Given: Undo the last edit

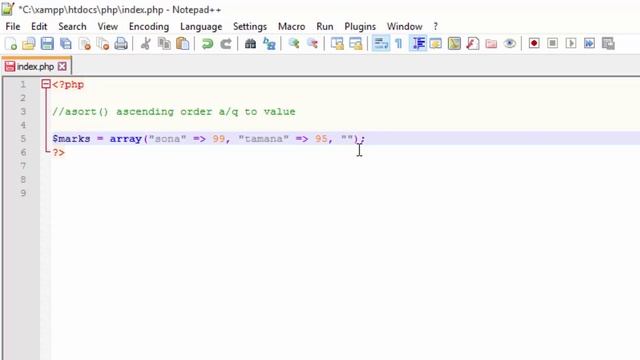Looking at the screenshot, I should tap(207, 43).
